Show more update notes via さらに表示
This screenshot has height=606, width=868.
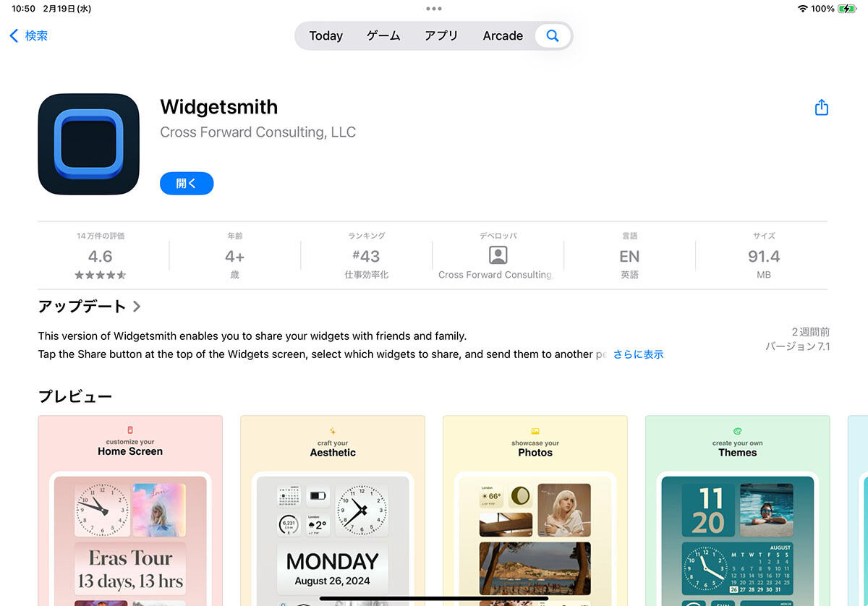coord(638,354)
